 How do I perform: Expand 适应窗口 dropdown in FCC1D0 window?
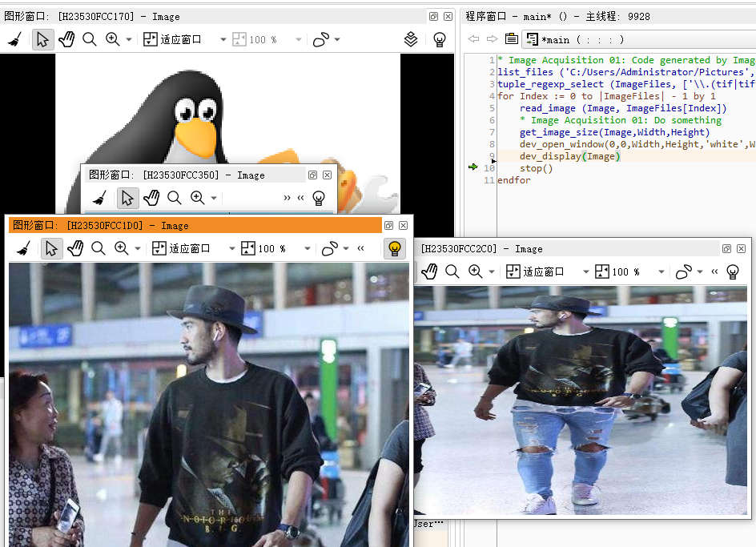(232, 248)
